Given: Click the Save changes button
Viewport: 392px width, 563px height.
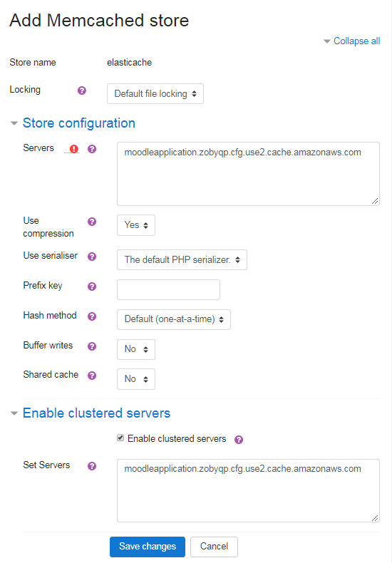Looking at the screenshot, I should (x=148, y=547).
